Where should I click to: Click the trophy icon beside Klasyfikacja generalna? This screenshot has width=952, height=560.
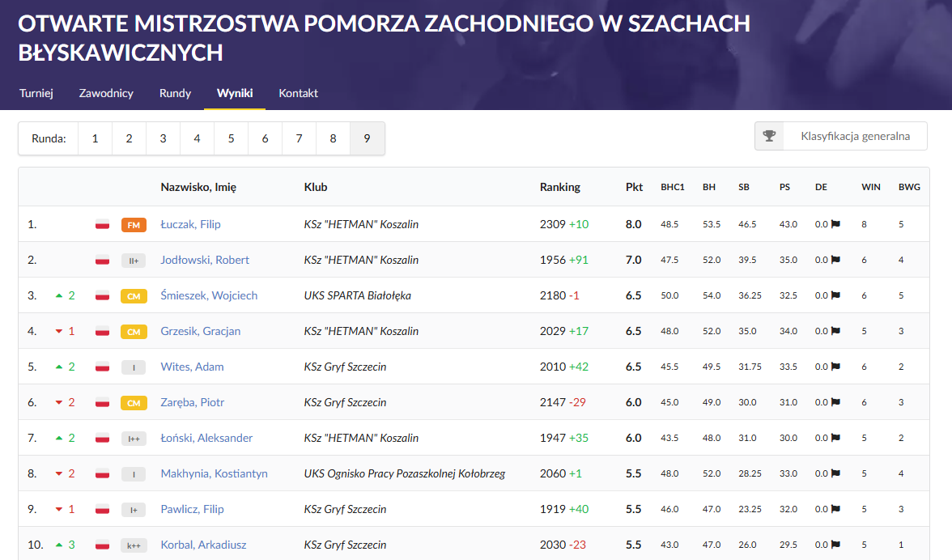(x=769, y=136)
